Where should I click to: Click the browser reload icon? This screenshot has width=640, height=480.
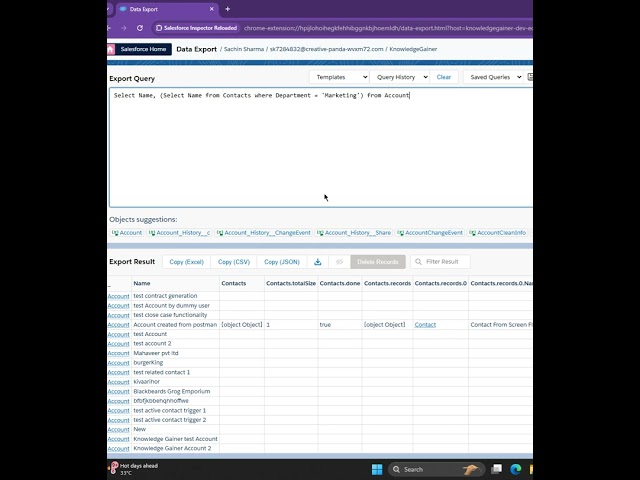click(140, 28)
